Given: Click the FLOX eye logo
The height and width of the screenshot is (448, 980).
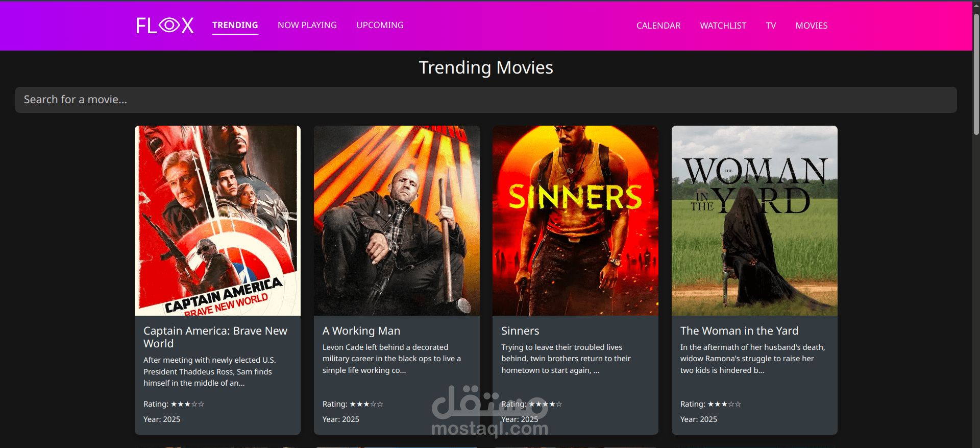Looking at the screenshot, I should tap(165, 25).
